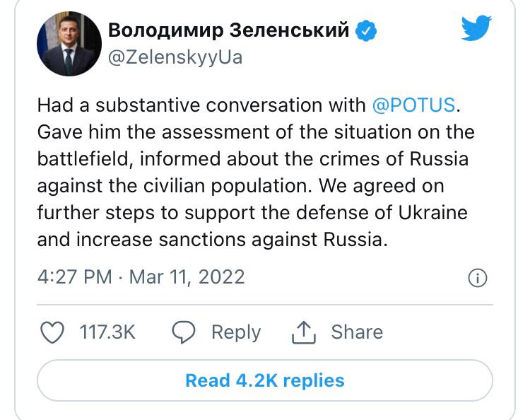This screenshot has height=420, width=530.
Task: Click the display name Володимир Зеленський
Action: tap(228, 30)
